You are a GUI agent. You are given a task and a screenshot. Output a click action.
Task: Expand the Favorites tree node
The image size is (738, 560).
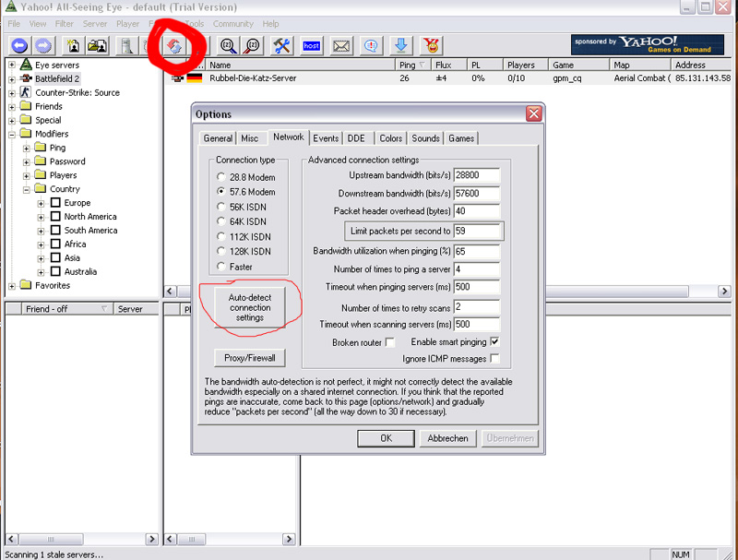coord(12,286)
